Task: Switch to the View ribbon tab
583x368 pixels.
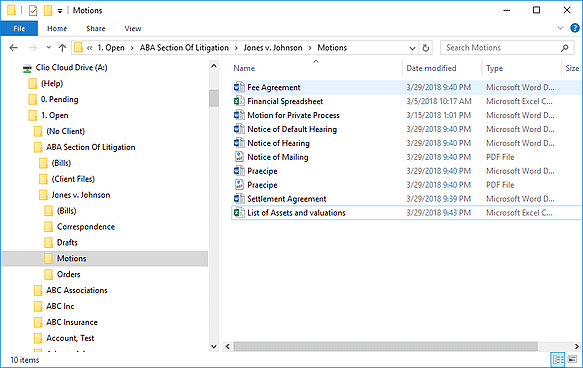Action: pyautogui.click(x=133, y=29)
